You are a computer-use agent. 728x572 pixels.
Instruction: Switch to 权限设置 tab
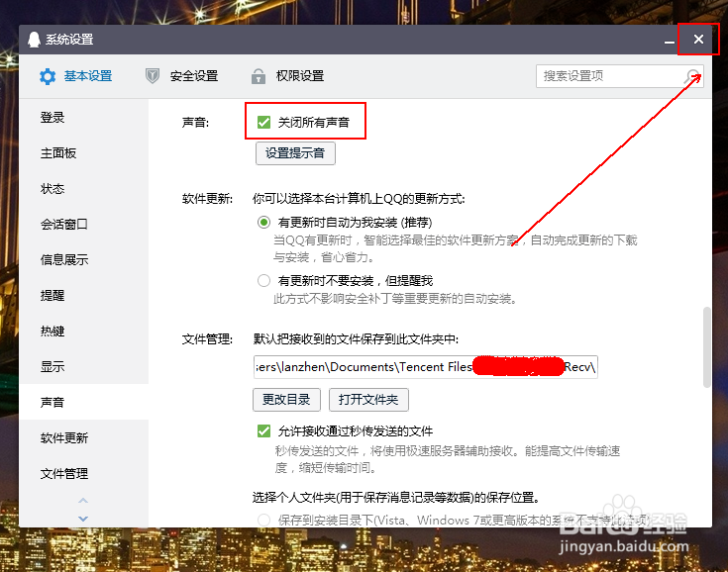pyautogui.click(x=287, y=75)
